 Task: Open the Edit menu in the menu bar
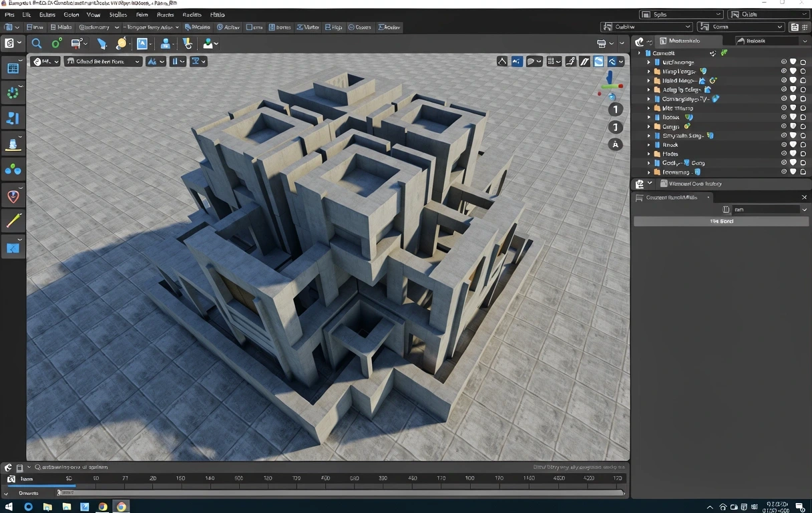click(26, 14)
